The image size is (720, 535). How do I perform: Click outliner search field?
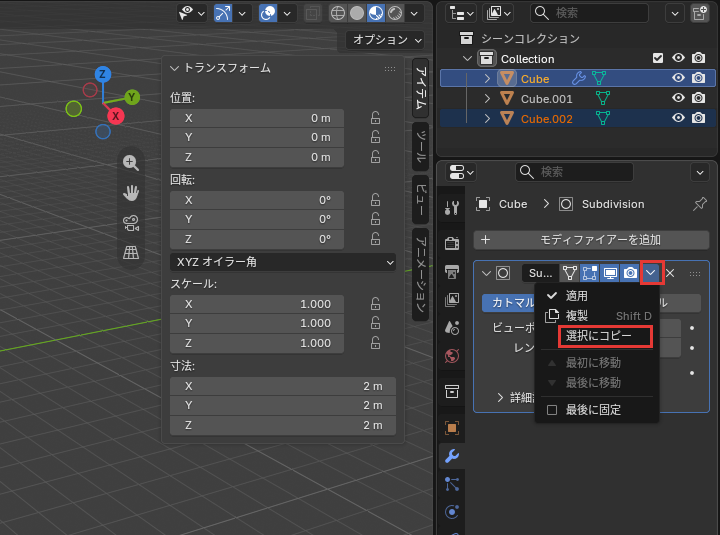coord(589,13)
